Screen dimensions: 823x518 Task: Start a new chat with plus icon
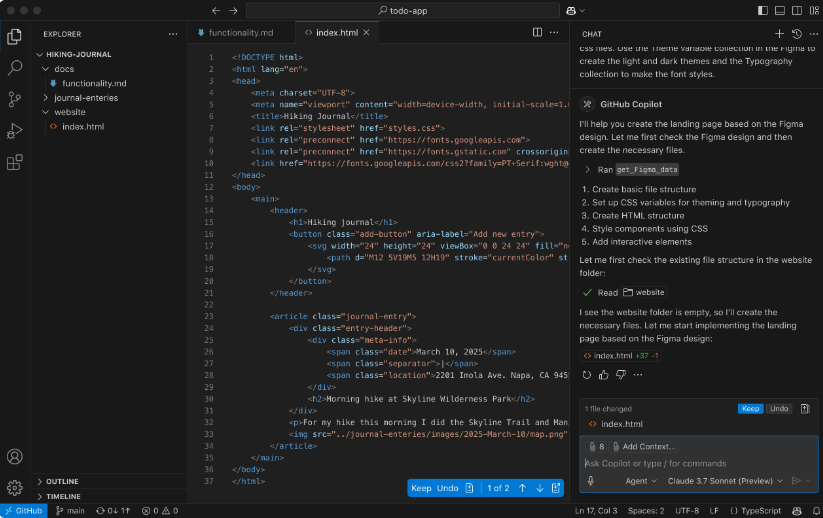pos(779,34)
